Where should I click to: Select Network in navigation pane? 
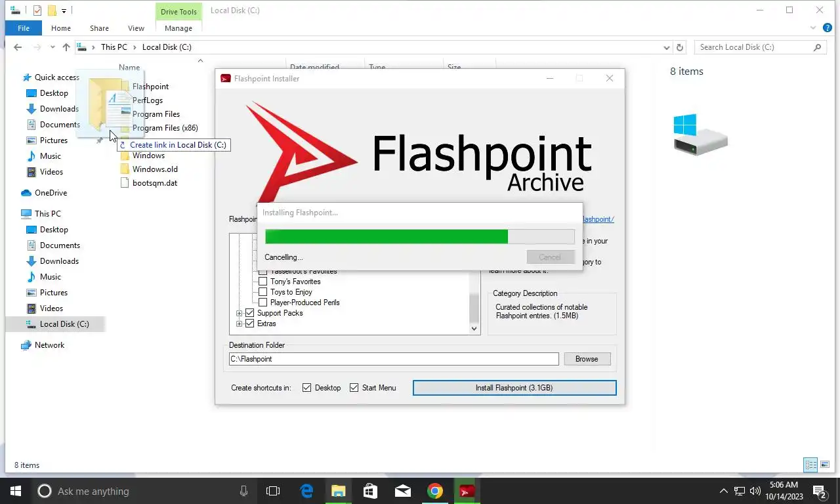coord(49,345)
